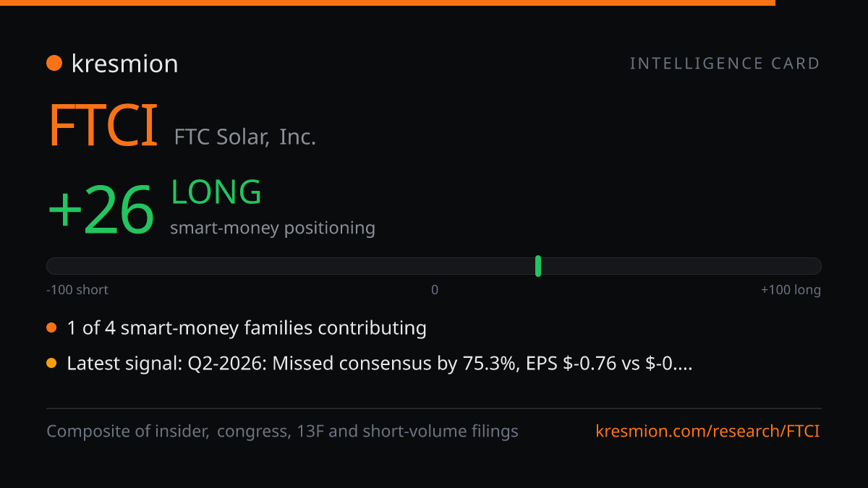Image resolution: width=868 pixels, height=488 pixels.
Task: Click the positioning gauge track bar
Action: tap(434, 266)
